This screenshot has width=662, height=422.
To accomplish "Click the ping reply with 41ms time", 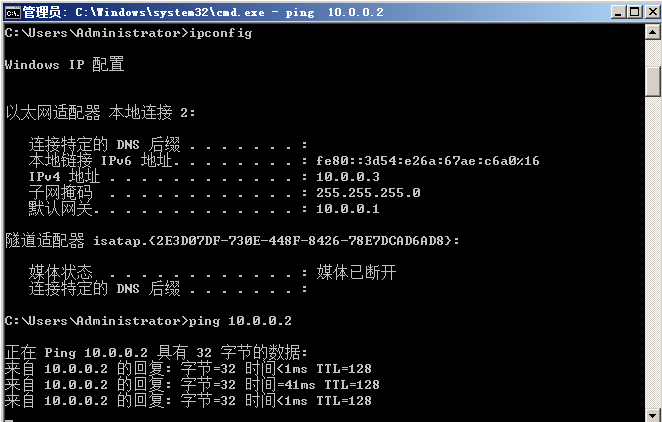I will (x=192, y=384).
